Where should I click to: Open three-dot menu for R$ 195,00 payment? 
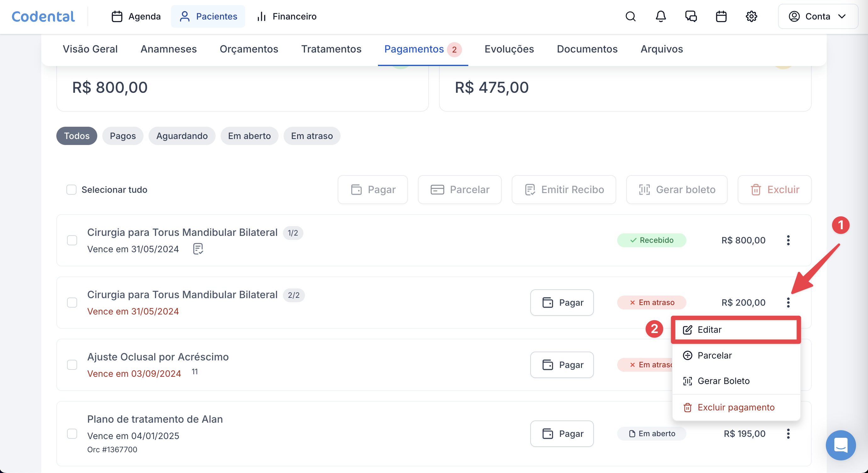click(788, 434)
